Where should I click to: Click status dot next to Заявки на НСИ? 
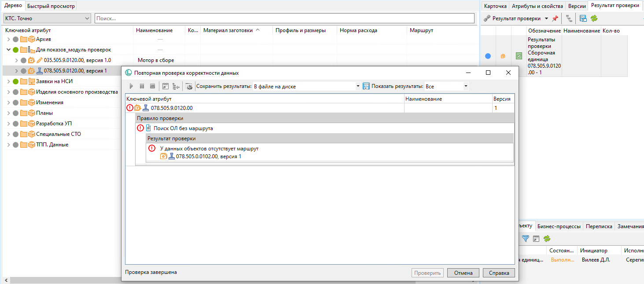16,81
